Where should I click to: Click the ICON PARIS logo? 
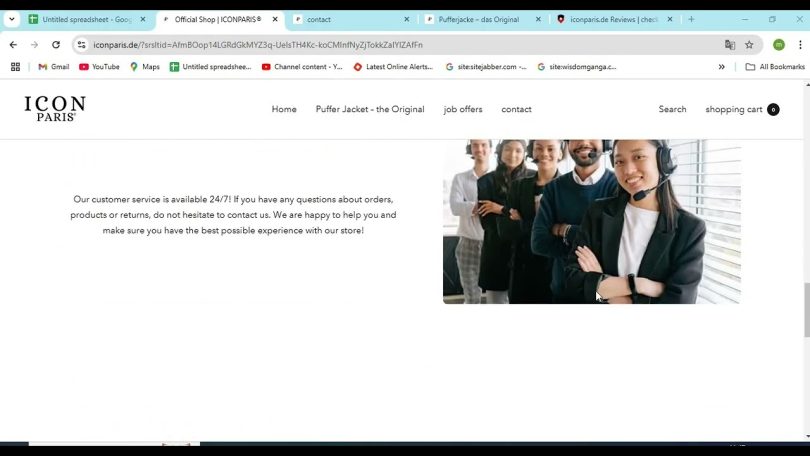point(55,109)
